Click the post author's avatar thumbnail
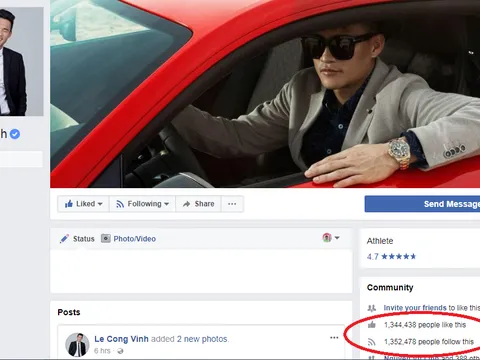 tap(77, 345)
